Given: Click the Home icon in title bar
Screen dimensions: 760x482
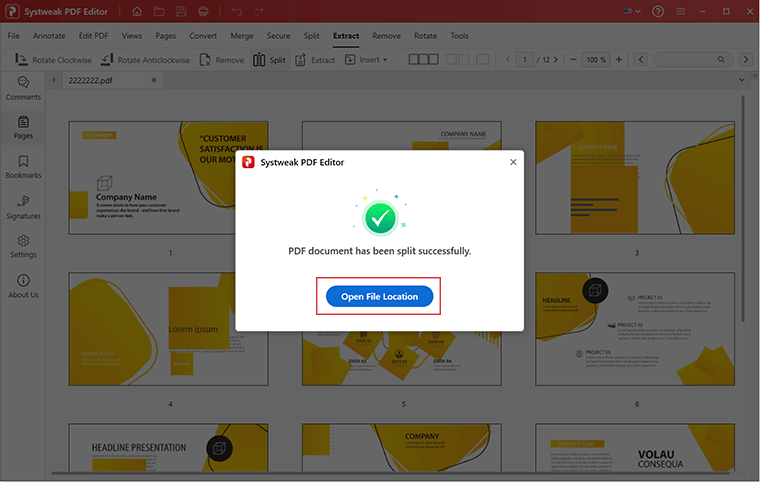Looking at the screenshot, I should (x=137, y=11).
